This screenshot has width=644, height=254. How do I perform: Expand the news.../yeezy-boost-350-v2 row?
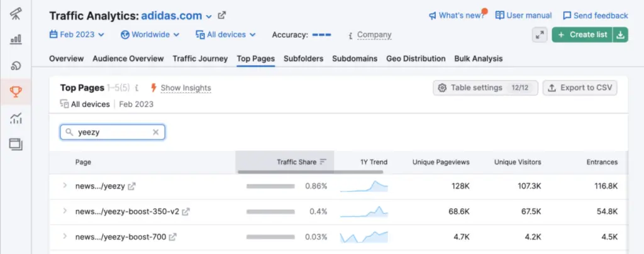click(64, 211)
